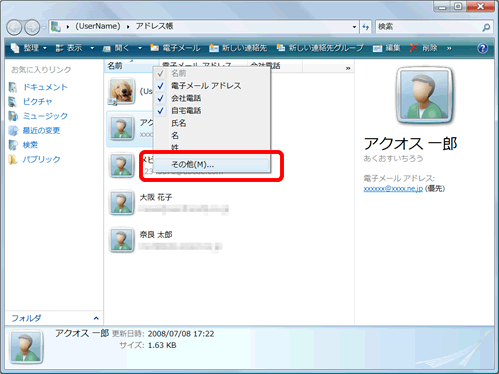Toggle 自宅電話 column in menu

(x=212, y=111)
